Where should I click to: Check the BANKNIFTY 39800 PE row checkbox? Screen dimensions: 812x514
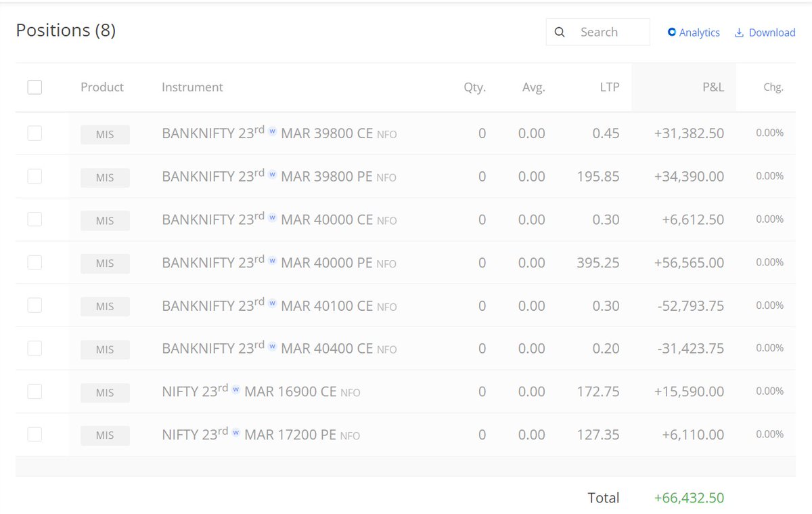pos(35,176)
